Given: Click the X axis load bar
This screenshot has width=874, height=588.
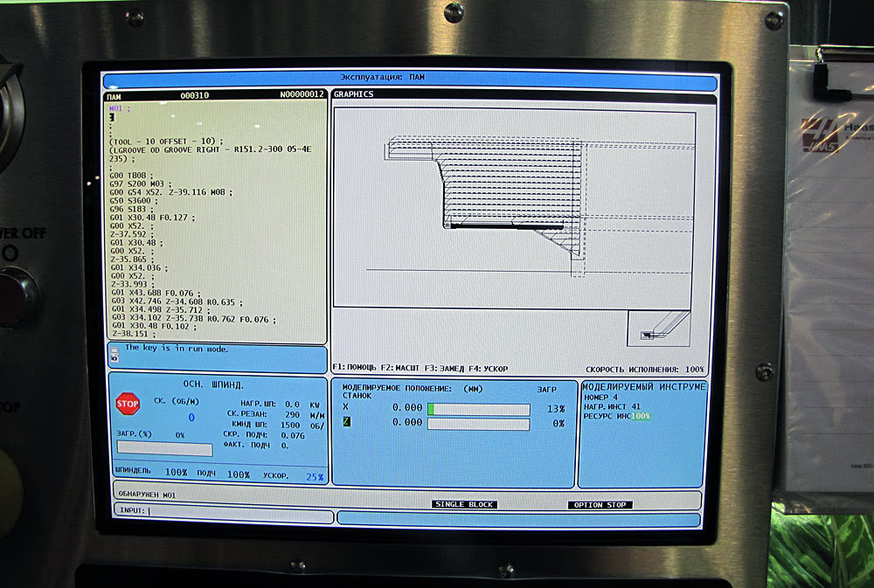Looking at the screenshot, I should (x=478, y=409).
